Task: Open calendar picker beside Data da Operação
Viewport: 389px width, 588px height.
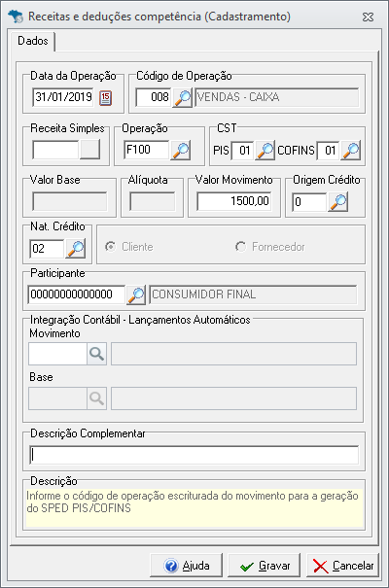Action: pyautogui.click(x=105, y=98)
